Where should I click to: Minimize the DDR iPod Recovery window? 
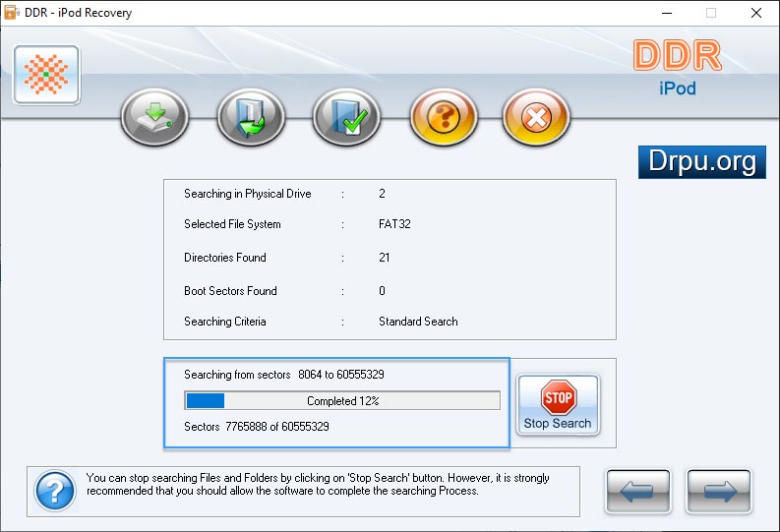(667, 13)
